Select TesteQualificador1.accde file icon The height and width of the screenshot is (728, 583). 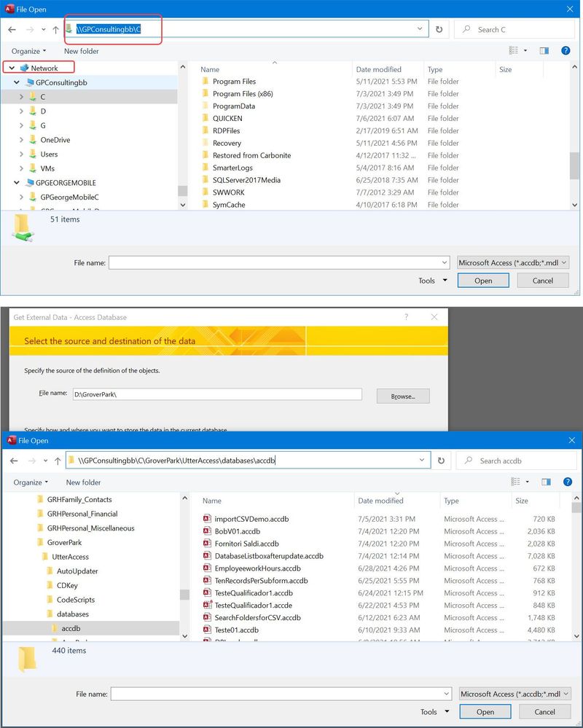[207, 605]
